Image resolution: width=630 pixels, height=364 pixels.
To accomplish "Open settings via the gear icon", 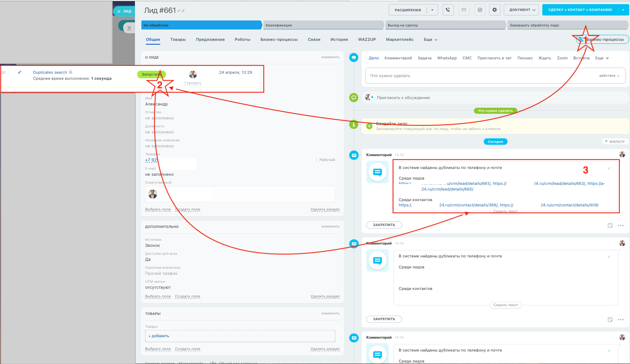I will click(494, 10).
